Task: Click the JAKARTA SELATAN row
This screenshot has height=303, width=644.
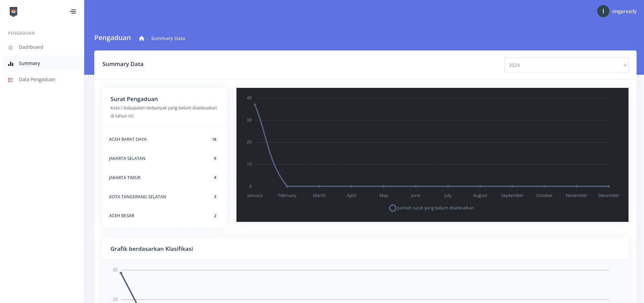Action: [164, 158]
